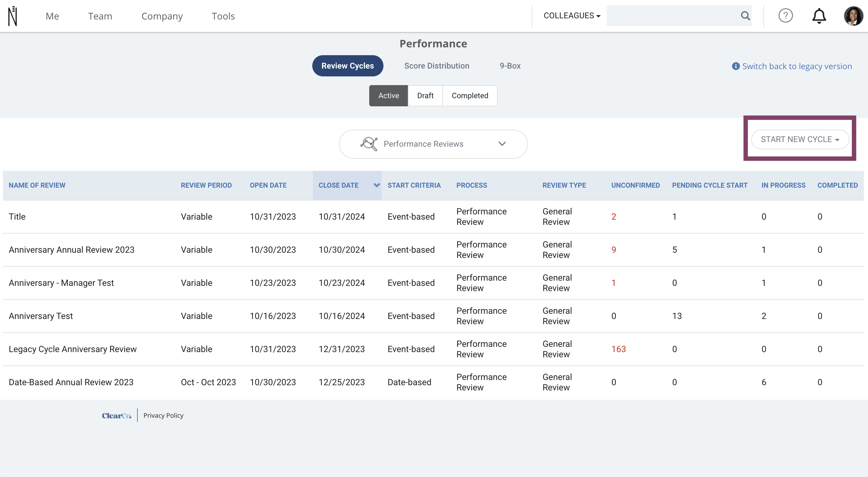Open Anniversary Annual Review 2023
The height and width of the screenshot is (477, 868).
71,250
